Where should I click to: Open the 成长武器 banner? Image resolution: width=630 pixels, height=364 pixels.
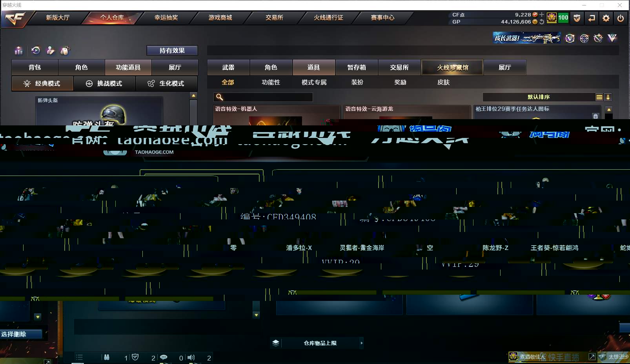[x=527, y=38]
